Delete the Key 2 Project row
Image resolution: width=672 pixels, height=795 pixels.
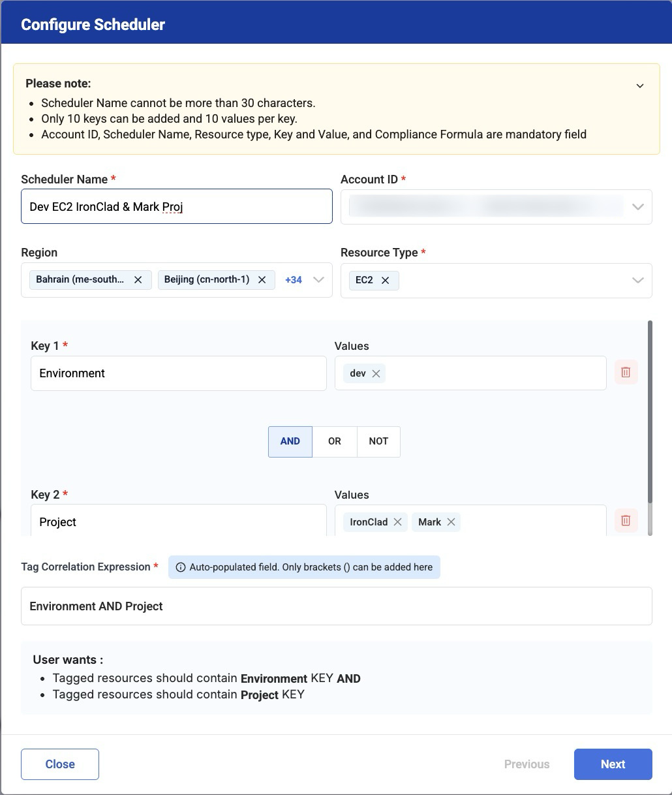[626, 521]
